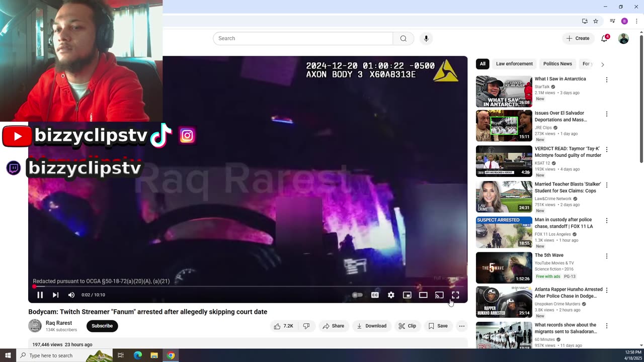Cast the video to a TV

pyautogui.click(x=439, y=295)
